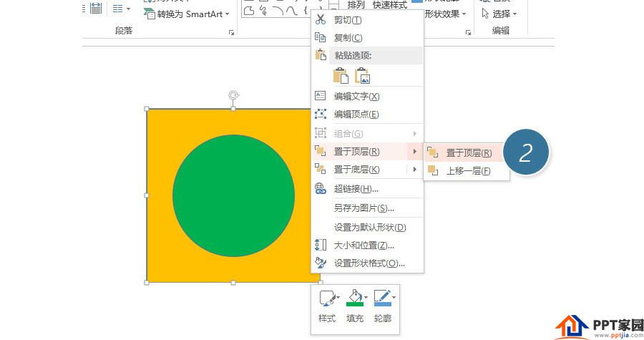Open the Paragraph (段落) dialog launcher

[231, 32]
